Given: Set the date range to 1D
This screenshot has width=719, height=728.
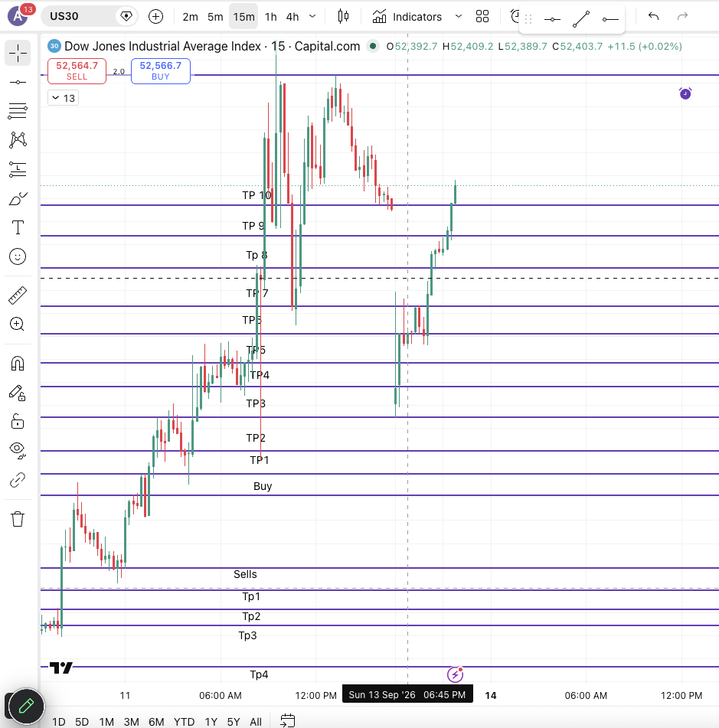Looking at the screenshot, I should 58,722.
